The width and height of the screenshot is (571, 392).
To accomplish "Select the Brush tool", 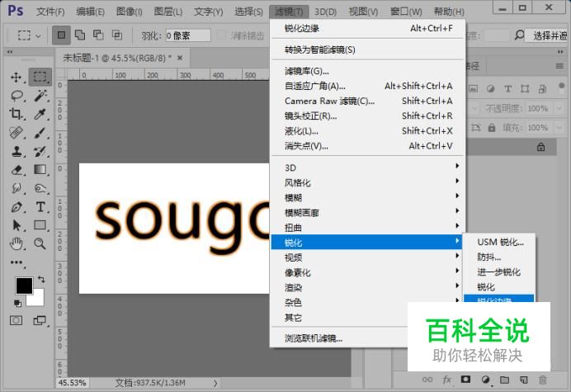I will tap(40, 133).
